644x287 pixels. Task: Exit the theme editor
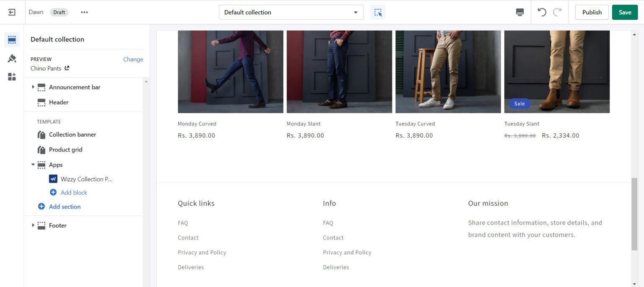[12, 12]
